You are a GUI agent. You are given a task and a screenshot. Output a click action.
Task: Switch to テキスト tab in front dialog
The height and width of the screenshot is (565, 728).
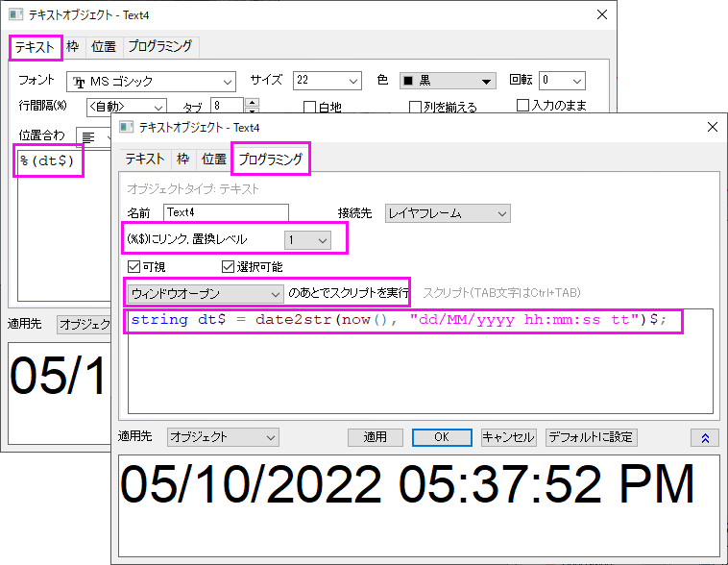pyautogui.click(x=145, y=160)
